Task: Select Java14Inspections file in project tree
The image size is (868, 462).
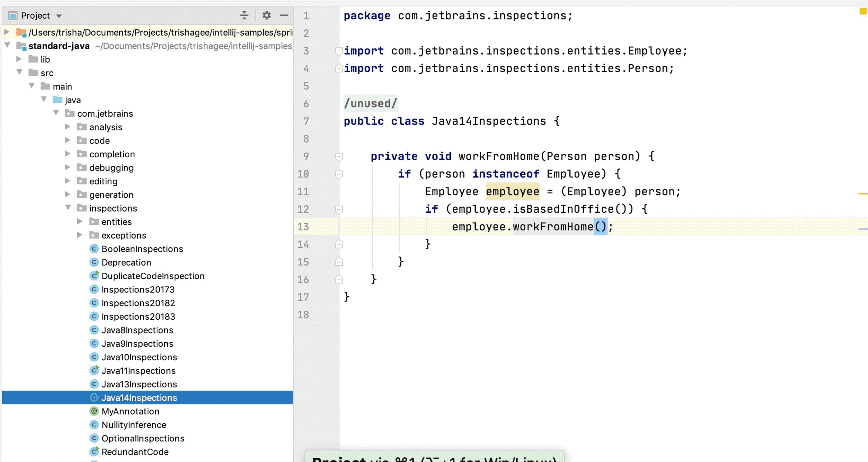Action: click(139, 398)
